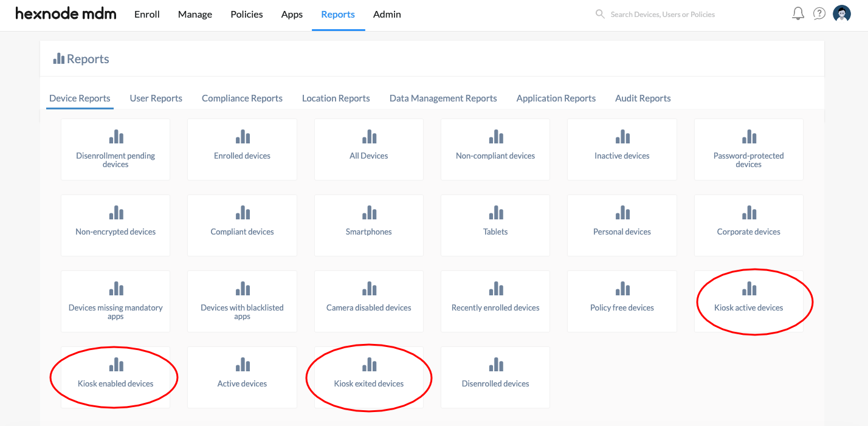The width and height of the screenshot is (868, 426).
Task: Click the Policy free devices chart icon
Action: tap(622, 289)
